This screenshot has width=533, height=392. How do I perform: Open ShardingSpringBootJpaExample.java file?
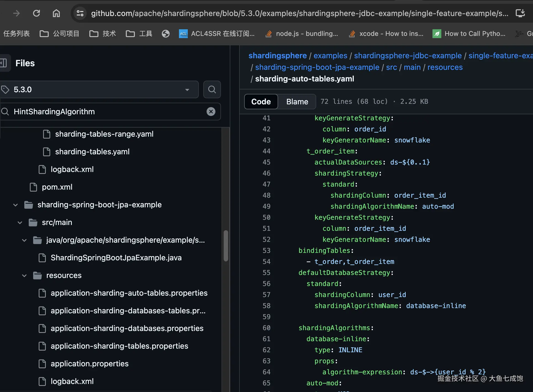tap(116, 258)
